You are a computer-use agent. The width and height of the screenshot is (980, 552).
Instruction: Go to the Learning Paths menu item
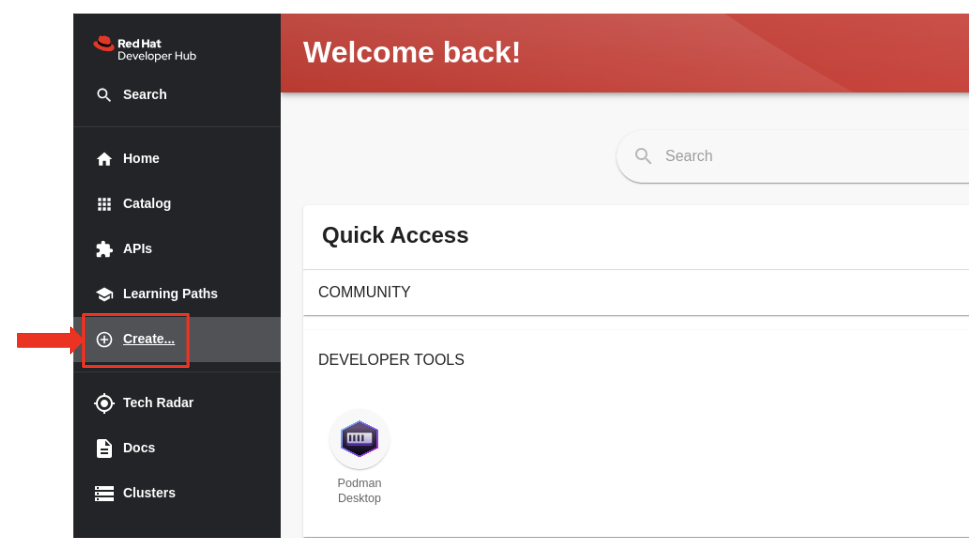177,294
